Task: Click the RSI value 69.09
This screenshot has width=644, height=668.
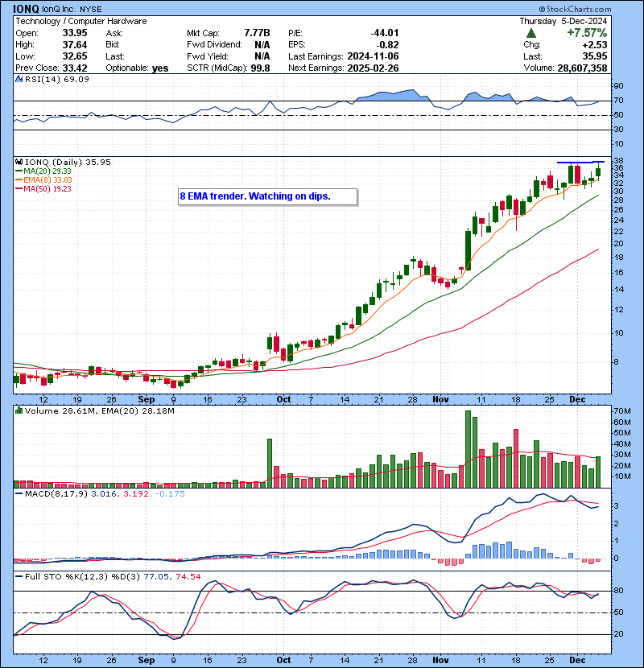Action: click(76, 79)
